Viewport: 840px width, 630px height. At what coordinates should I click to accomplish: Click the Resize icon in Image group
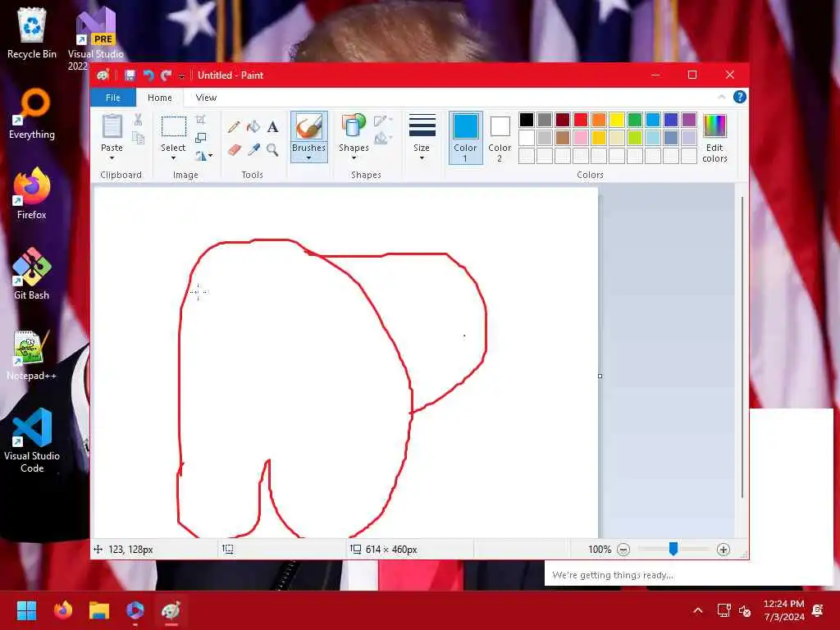tap(200, 138)
